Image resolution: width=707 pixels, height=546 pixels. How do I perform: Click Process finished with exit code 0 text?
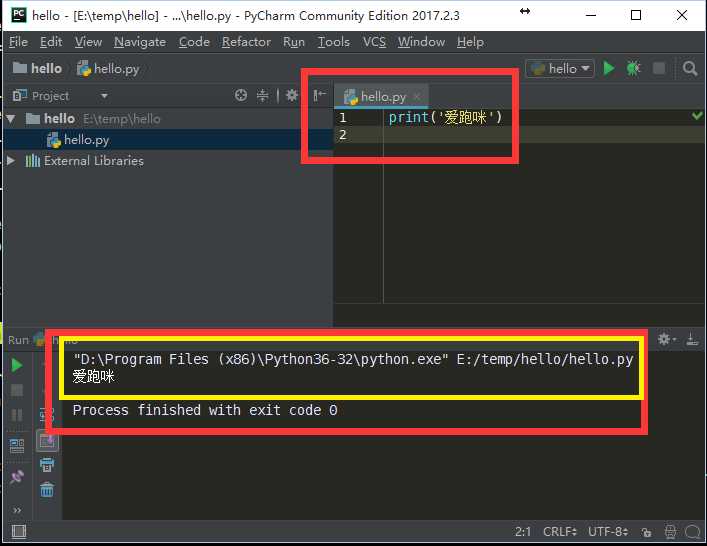(205, 410)
